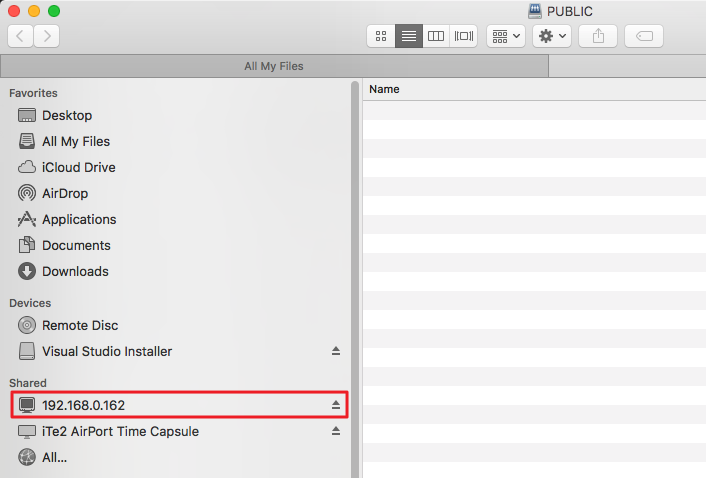Go forward with the right arrow button
This screenshot has width=706, height=478.
coord(47,36)
